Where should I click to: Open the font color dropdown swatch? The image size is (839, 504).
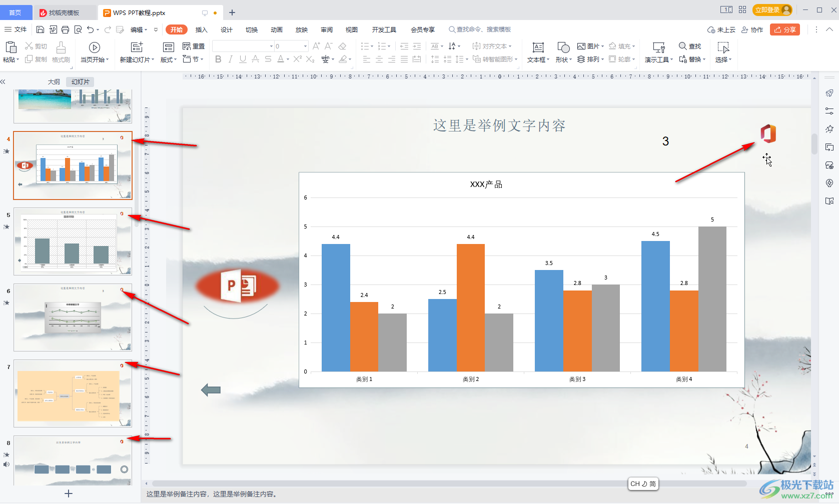pyautogui.click(x=288, y=59)
